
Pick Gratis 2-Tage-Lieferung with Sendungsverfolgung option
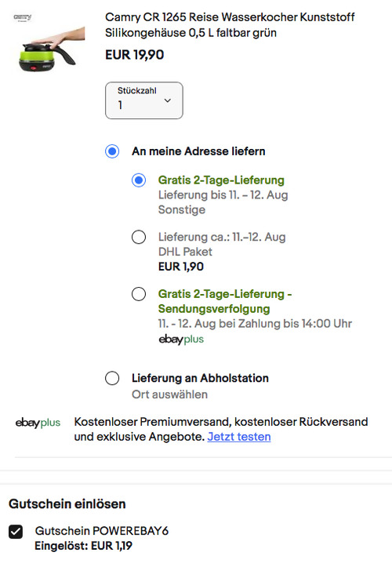pos(139,294)
